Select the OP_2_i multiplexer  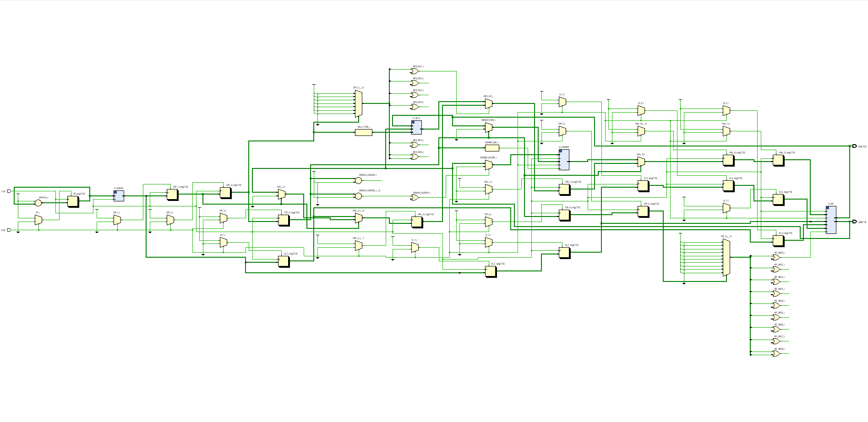(x=170, y=220)
